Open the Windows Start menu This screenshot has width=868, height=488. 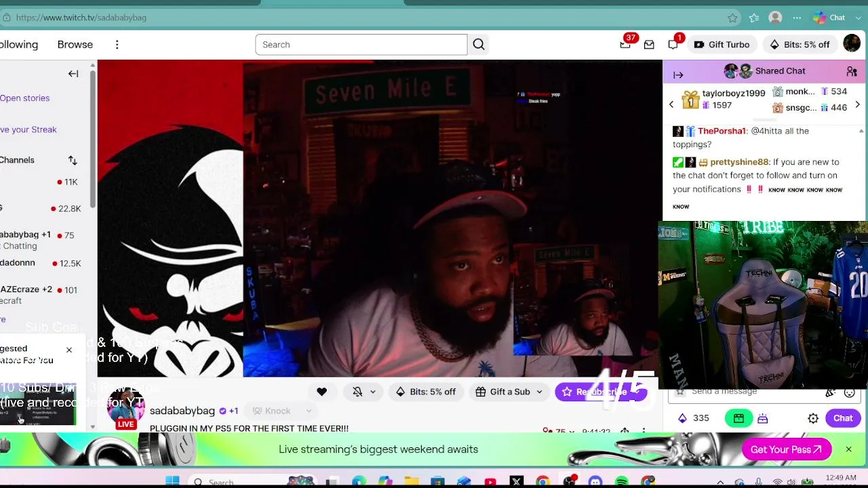[x=172, y=482]
